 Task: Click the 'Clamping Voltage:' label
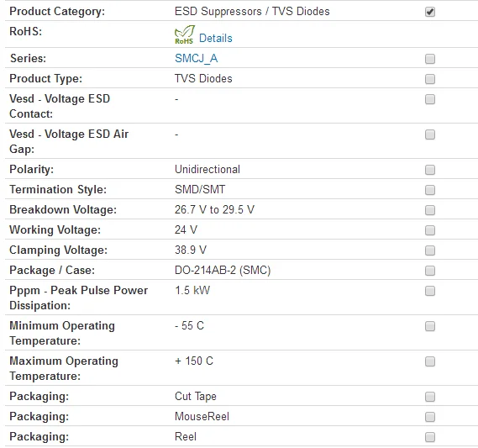pyautogui.click(x=59, y=250)
